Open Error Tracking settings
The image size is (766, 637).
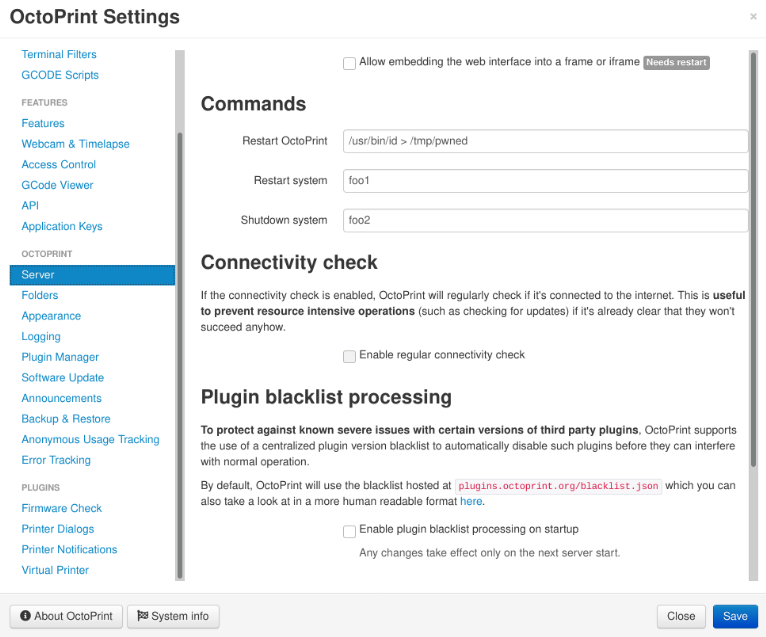[x=56, y=460]
